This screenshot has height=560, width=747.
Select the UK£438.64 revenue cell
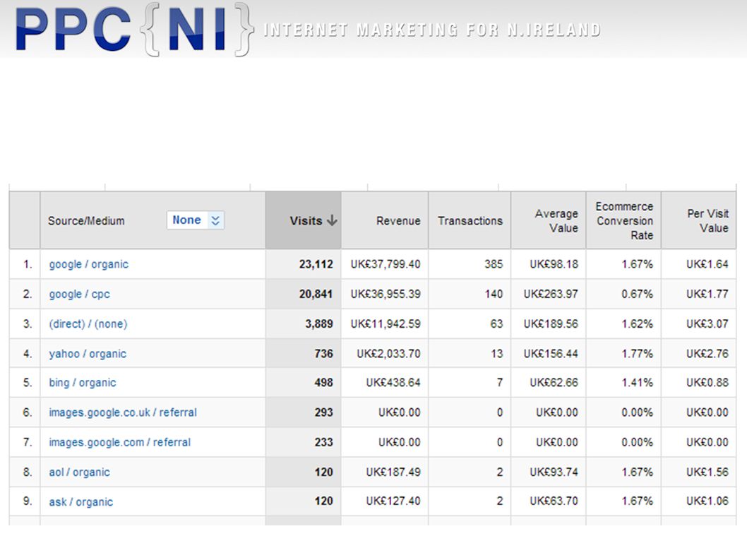pyautogui.click(x=385, y=383)
